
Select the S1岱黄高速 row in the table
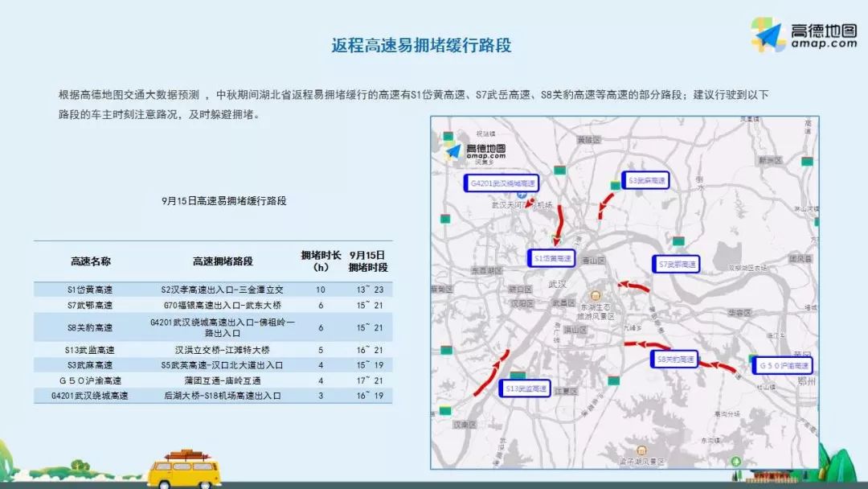(x=213, y=290)
